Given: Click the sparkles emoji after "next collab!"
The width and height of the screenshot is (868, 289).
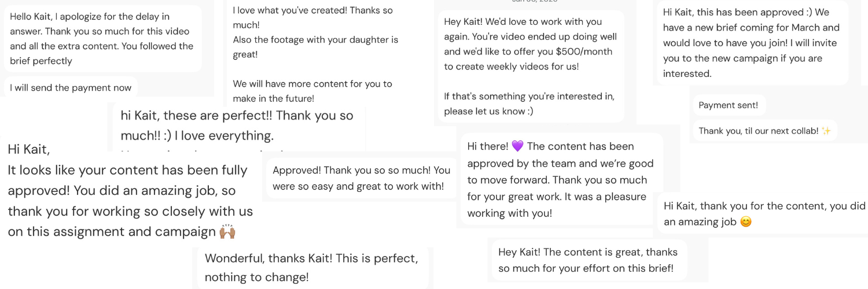Looking at the screenshot, I should click(x=826, y=131).
